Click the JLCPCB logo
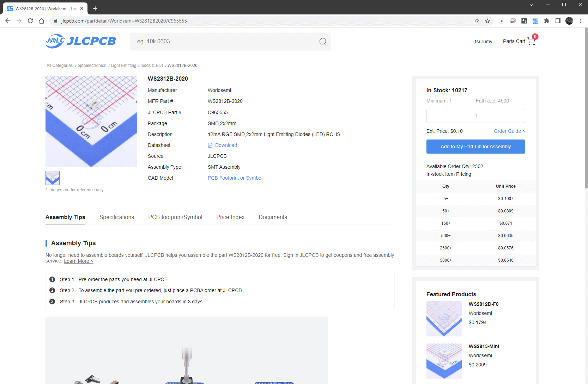The image size is (588, 384). (80, 41)
